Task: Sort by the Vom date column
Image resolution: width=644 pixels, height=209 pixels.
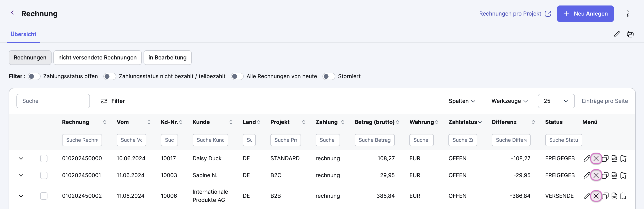Action: [x=149, y=122]
